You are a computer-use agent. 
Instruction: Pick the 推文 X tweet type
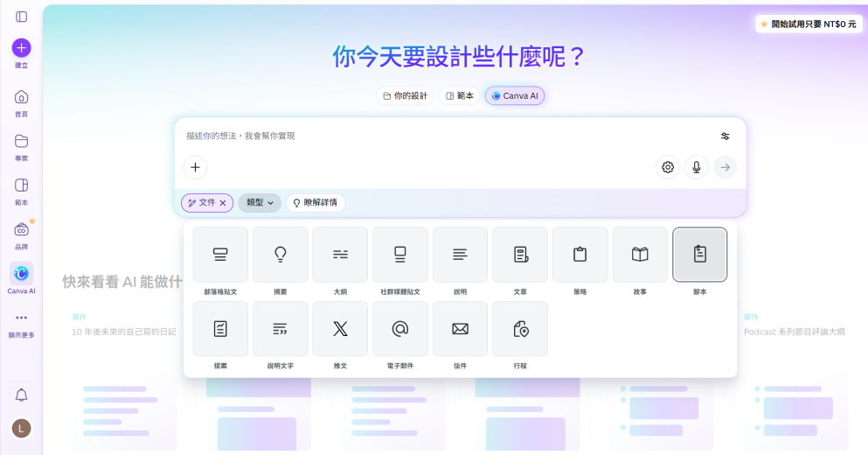point(340,329)
